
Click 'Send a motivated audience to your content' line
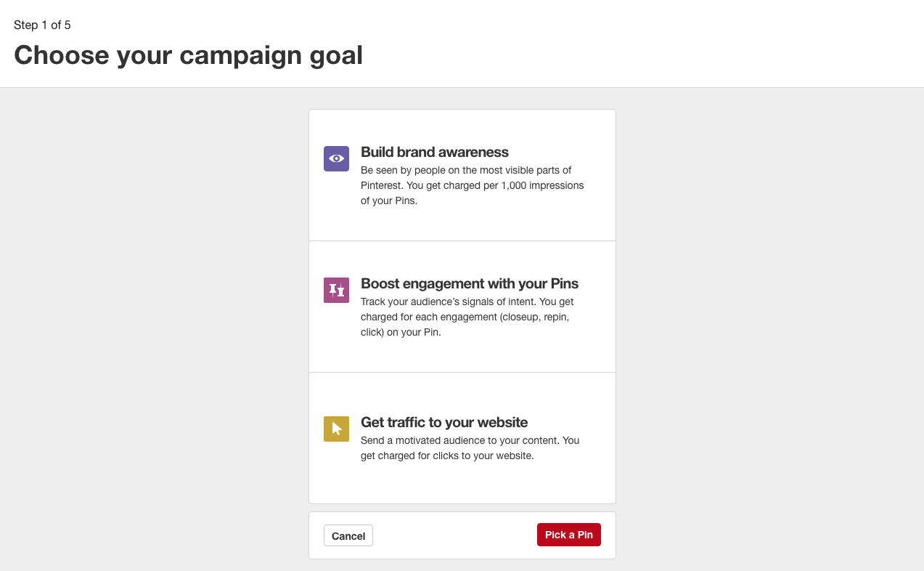(470, 440)
